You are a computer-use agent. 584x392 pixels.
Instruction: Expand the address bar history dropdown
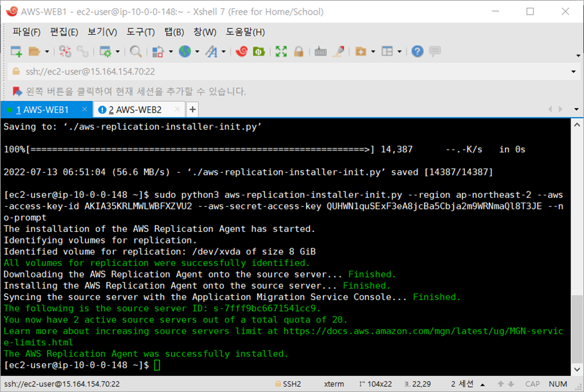[573, 71]
